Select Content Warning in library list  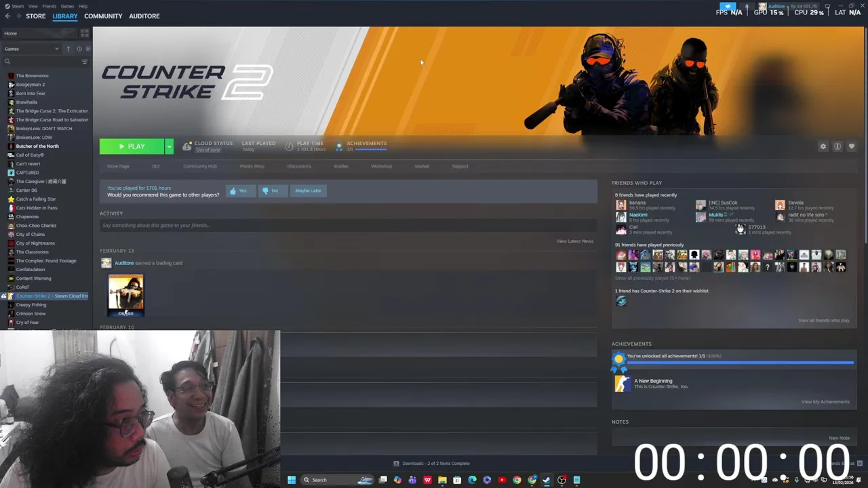click(x=33, y=279)
